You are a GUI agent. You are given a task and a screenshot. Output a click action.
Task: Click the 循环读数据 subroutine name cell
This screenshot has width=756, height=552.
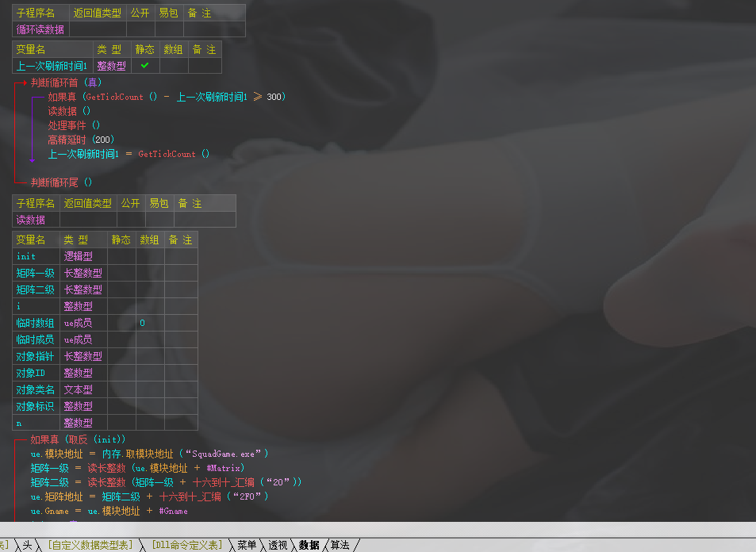tap(40, 29)
